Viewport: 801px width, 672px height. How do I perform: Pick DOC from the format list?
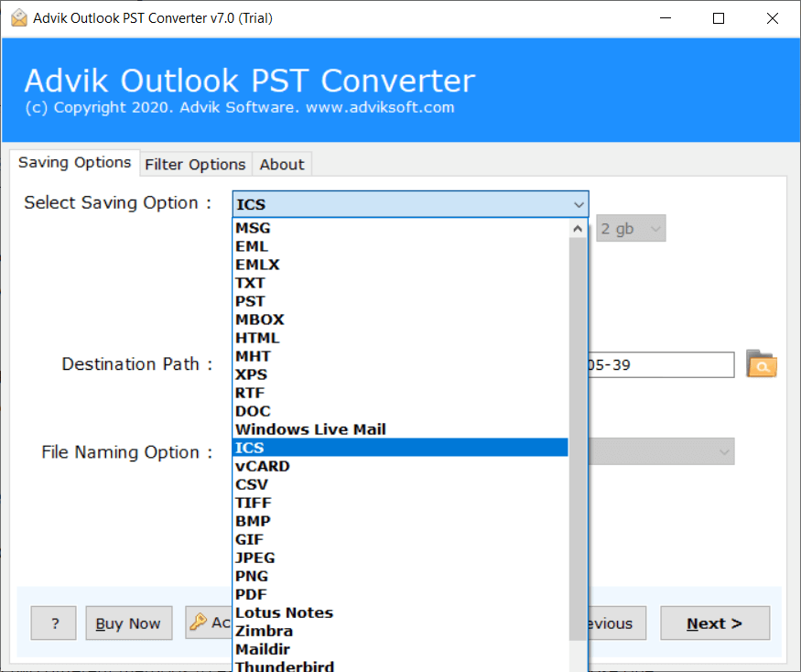401,411
